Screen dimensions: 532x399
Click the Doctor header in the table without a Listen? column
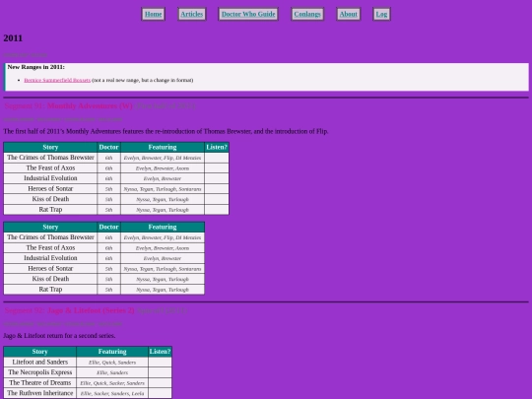click(108, 227)
